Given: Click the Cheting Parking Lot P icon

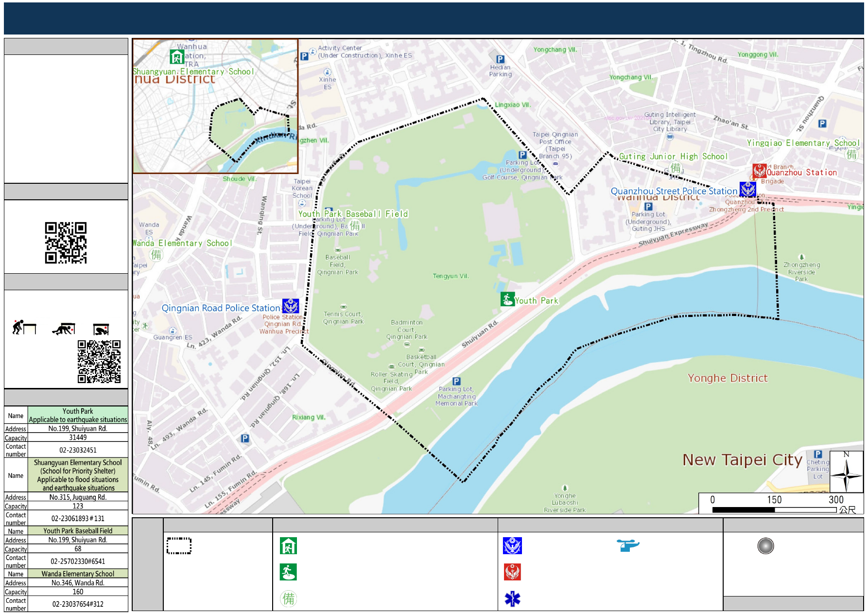Looking at the screenshot, I should (818, 454).
